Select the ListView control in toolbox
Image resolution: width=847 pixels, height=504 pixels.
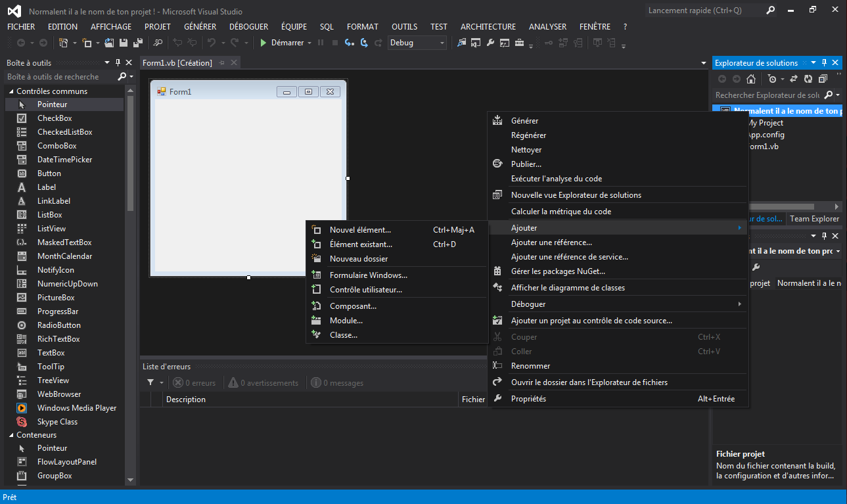[x=64, y=229]
